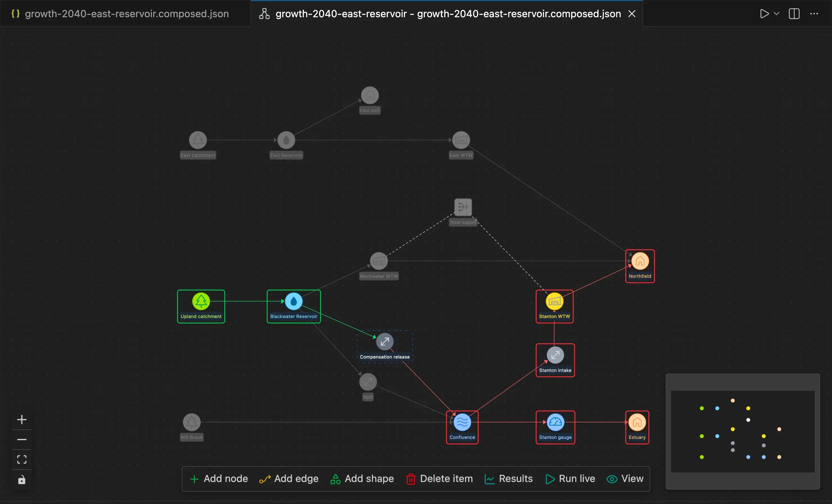832x504 pixels.
Task: Select the Blackwater WTW node
Action: (x=379, y=261)
